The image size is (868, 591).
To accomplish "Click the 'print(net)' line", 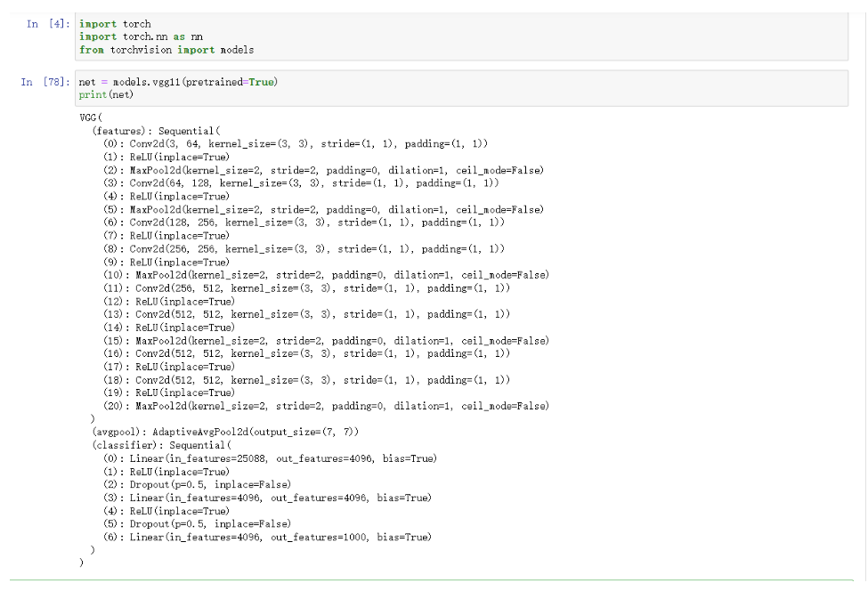I will click(106, 94).
